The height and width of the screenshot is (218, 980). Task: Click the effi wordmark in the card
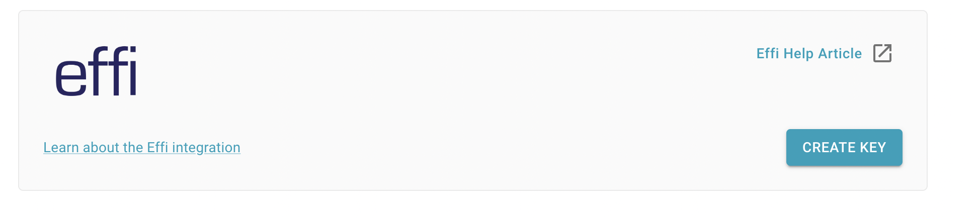(x=96, y=71)
